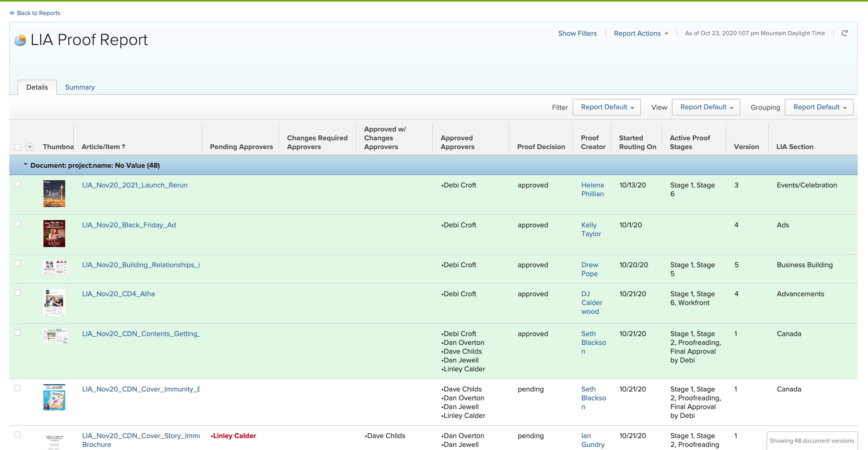Check the LIA_Nov20_Black_Friday_Ad row checkbox
The height and width of the screenshot is (450, 868).
pyautogui.click(x=18, y=224)
